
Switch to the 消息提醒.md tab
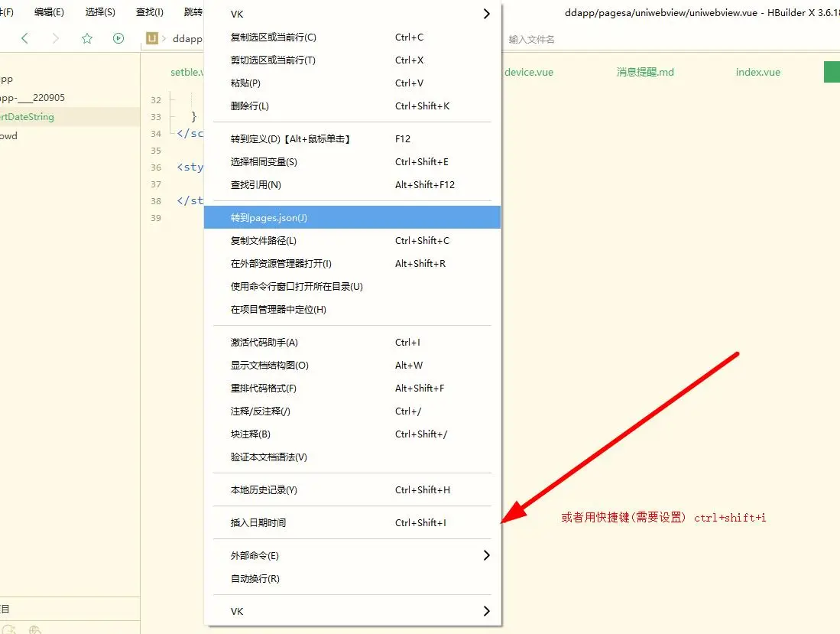[x=645, y=73]
